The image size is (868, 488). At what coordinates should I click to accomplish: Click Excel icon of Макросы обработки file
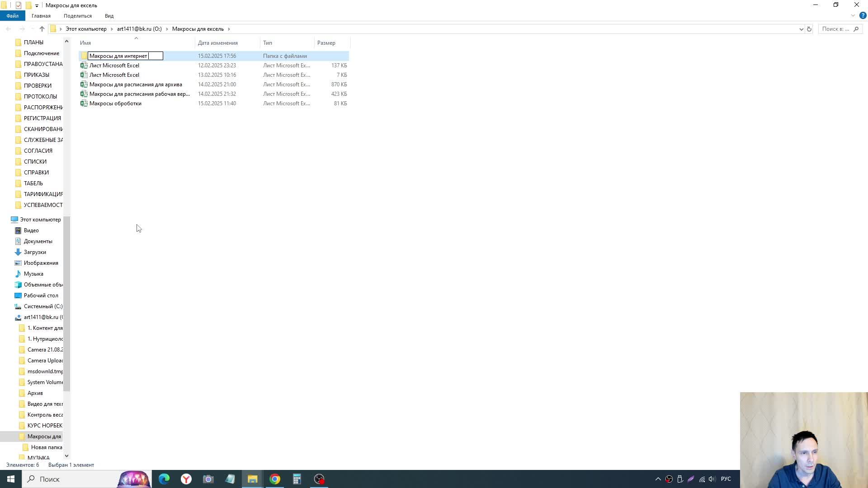point(84,103)
